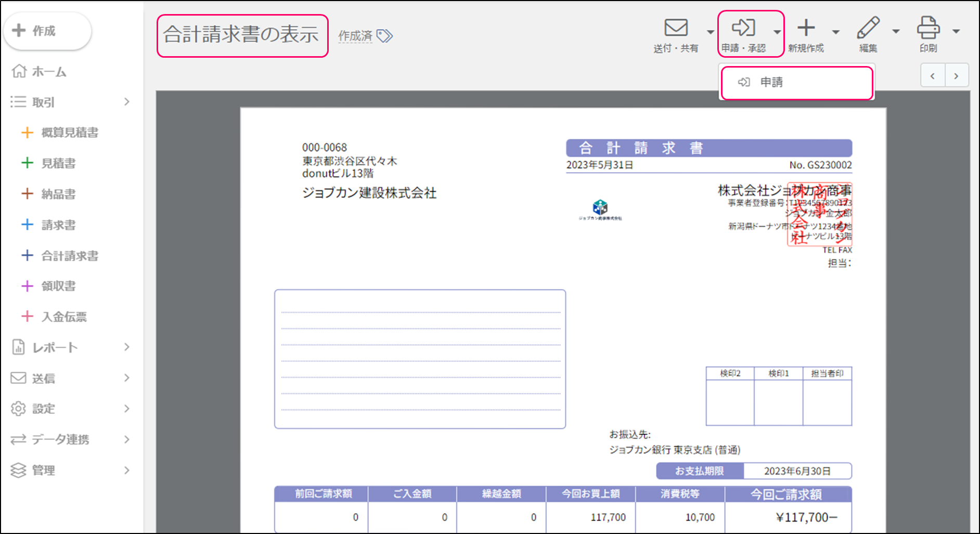
Task: Click the 作成済 status label
Action: [x=355, y=36]
